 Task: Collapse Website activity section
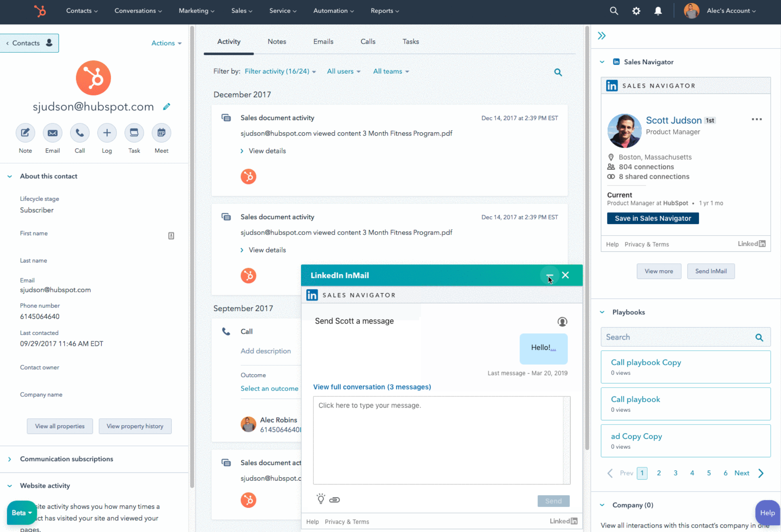10,486
